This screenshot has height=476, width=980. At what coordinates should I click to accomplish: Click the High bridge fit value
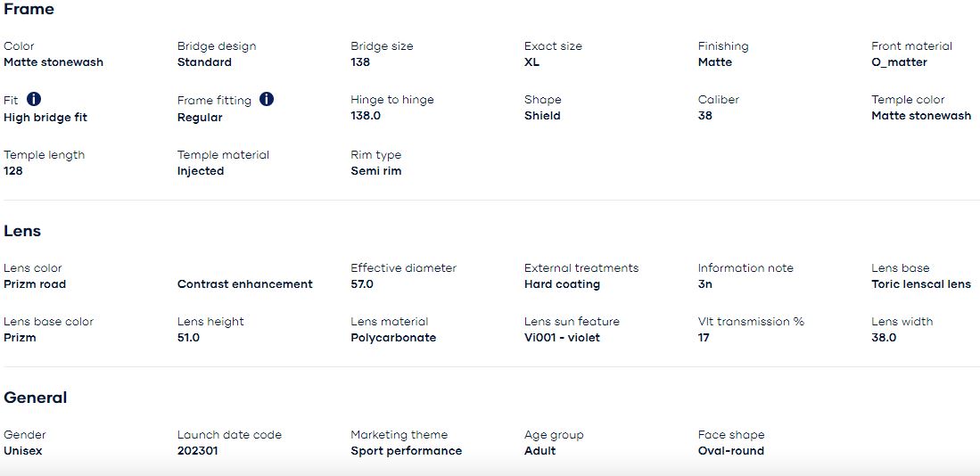pos(45,118)
